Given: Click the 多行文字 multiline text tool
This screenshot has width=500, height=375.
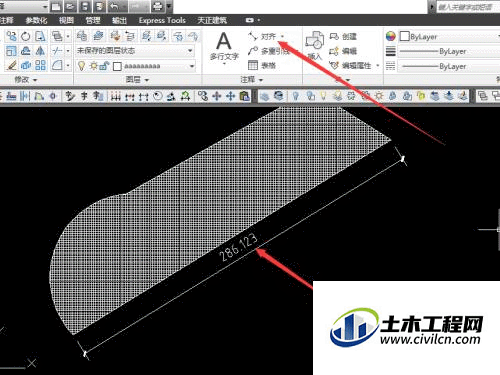Looking at the screenshot, I should click(x=224, y=47).
